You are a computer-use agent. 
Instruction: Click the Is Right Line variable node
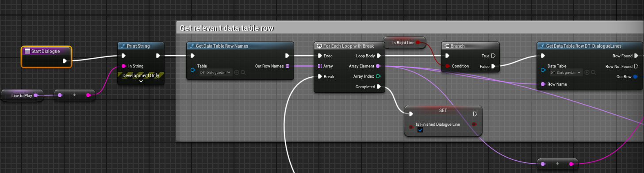[x=404, y=43]
